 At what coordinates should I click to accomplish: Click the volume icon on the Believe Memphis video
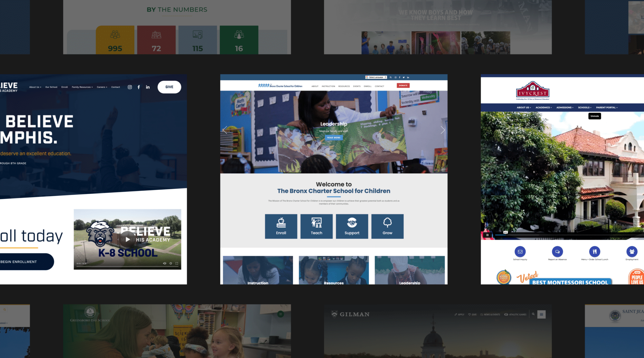(165, 263)
